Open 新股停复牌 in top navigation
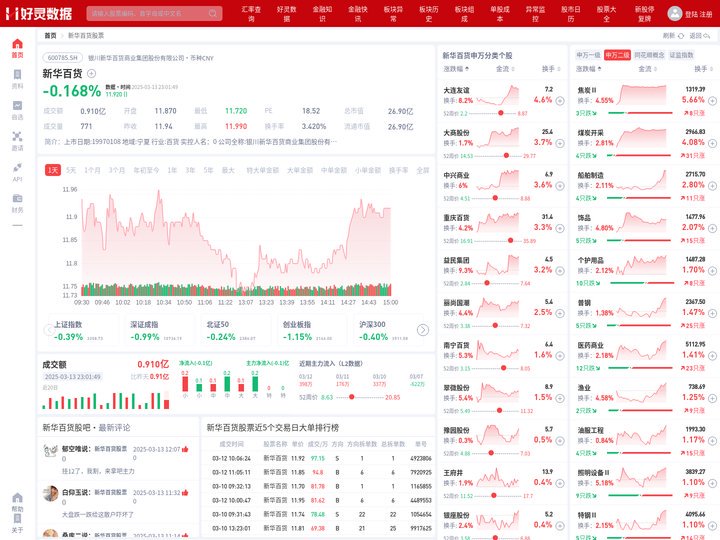The image size is (720, 540). click(x=645, y=14)
